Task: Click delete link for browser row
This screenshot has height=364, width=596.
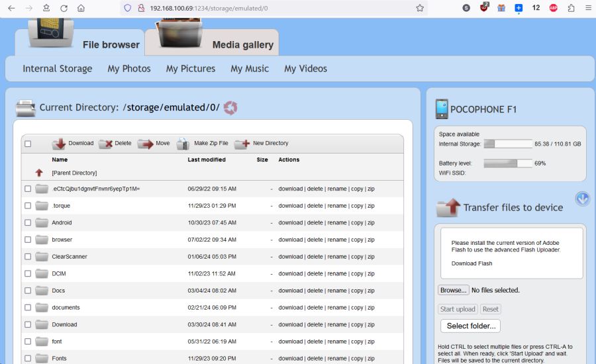Action: pyautogui.click(x=315, y=240)
